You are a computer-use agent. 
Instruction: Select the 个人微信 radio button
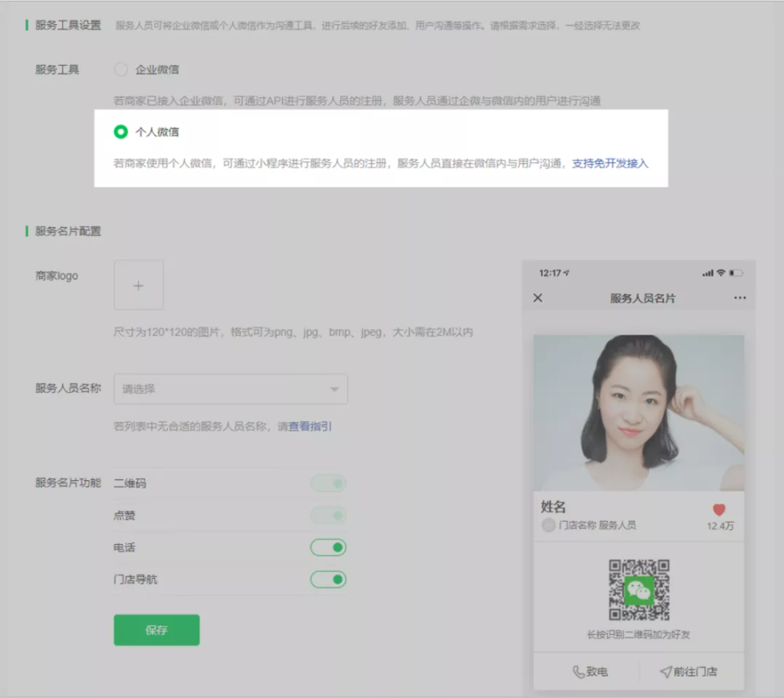pyautogui.click(x=121, y=131)
